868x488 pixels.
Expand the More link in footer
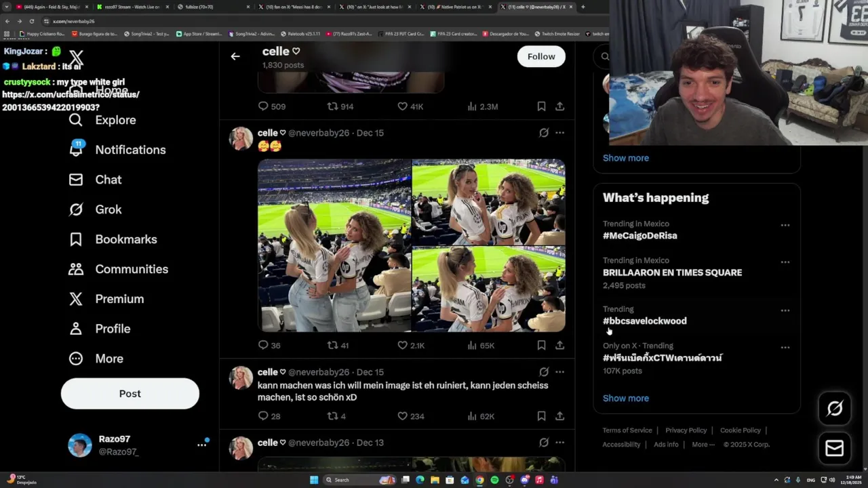[x=703, y=445]
